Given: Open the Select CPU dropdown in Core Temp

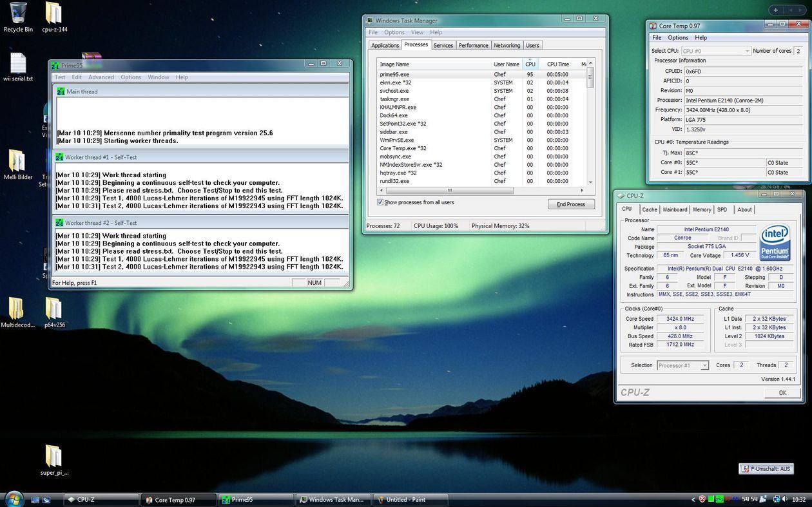Looking at the screenshot, I should pyautogui.click(x=716, y=51).
